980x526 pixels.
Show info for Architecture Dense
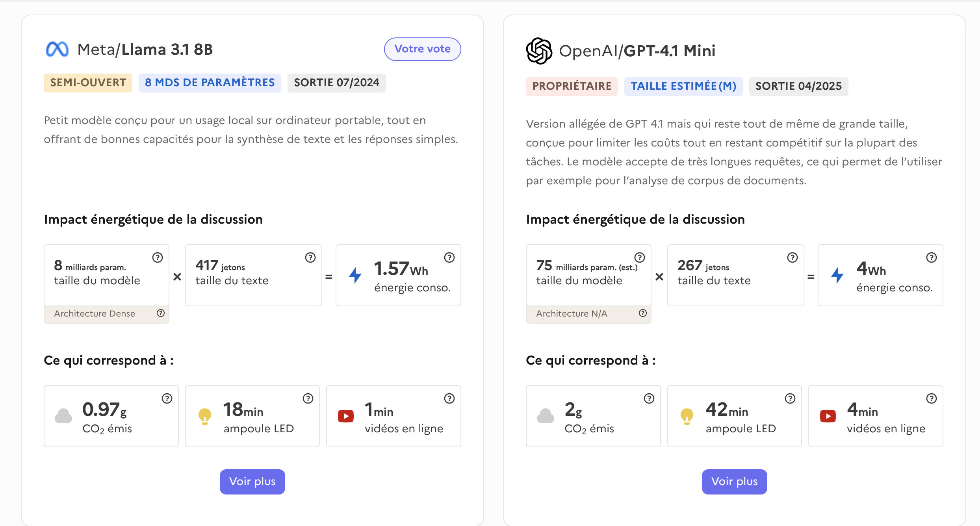(161, 313)
